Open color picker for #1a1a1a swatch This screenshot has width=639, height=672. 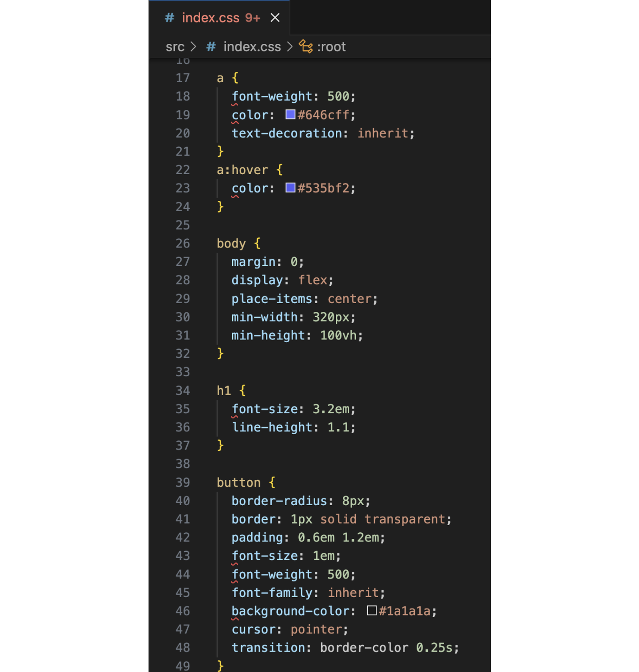point(372,610)
